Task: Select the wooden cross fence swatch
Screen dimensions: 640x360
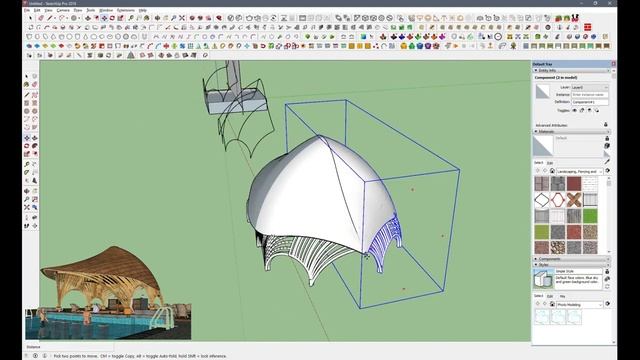Action: click(573, 200)
